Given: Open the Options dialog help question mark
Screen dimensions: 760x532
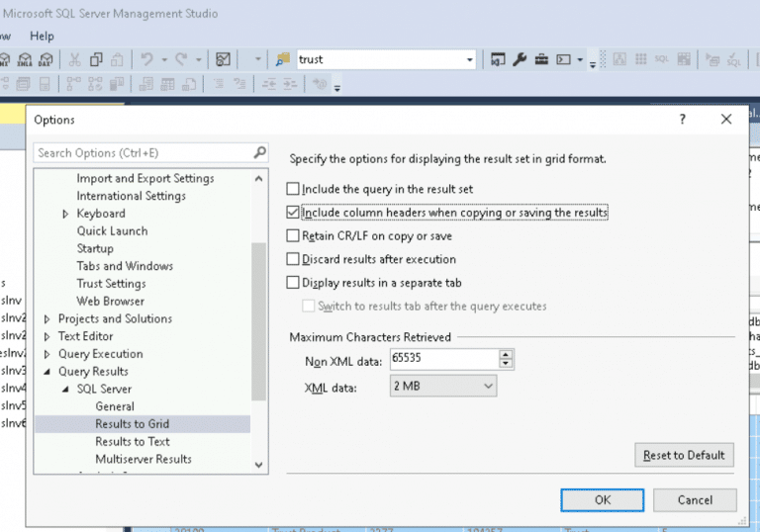Looking at the screenshot, I should [682, 119].
